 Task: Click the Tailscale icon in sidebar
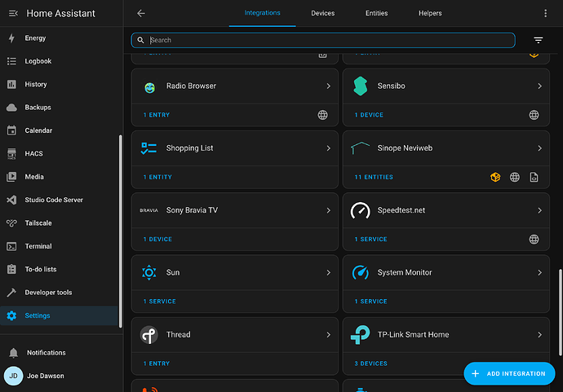[x=11, y=223]
